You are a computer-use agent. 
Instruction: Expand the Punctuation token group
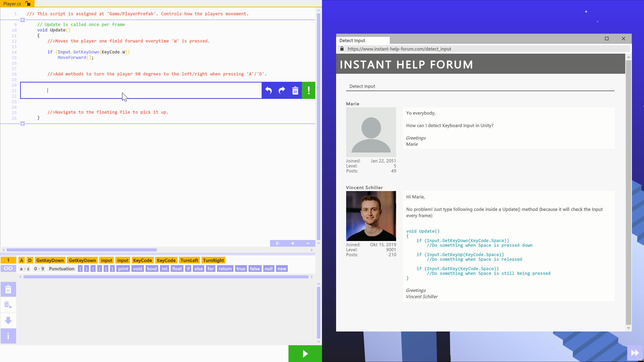click(x=61, y=269)
